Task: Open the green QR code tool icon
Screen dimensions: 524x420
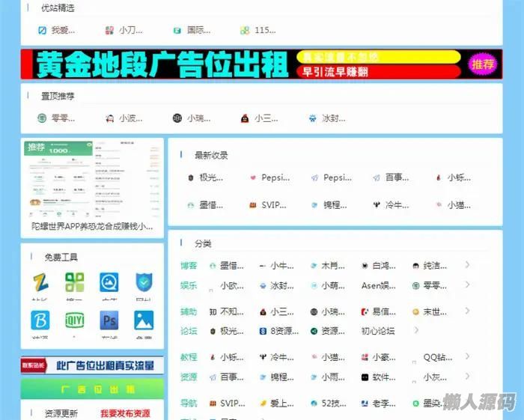Action: point(75,282)
